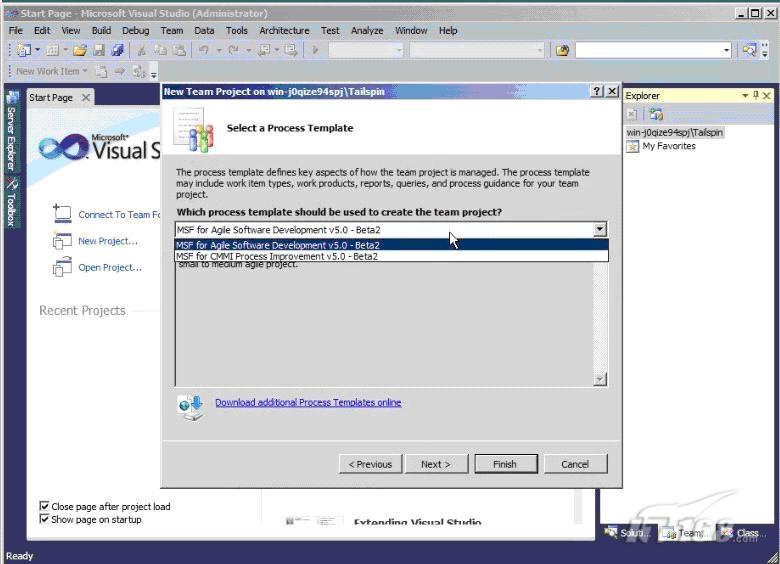Click the icon at toolbar's right end
Viewport: 780px width, 564px height.
pos(749,50)
